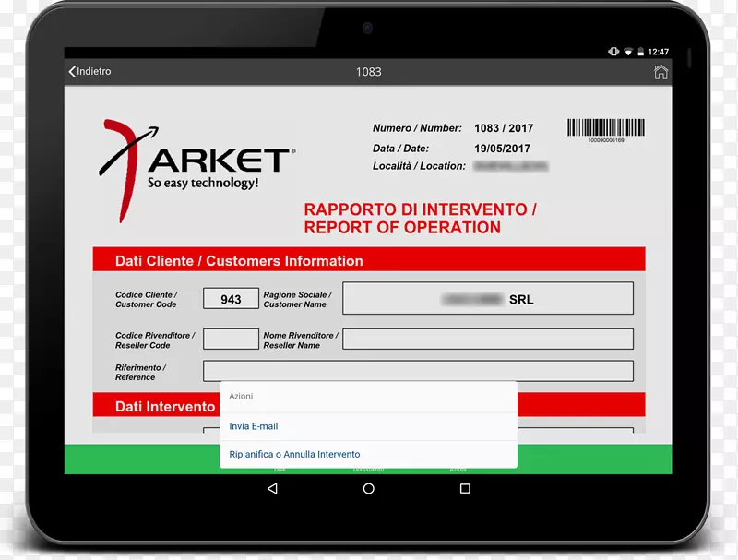The height and width of the screenshot is (560, 738).
Task: Tap the battery status icon
Action: 640,52
